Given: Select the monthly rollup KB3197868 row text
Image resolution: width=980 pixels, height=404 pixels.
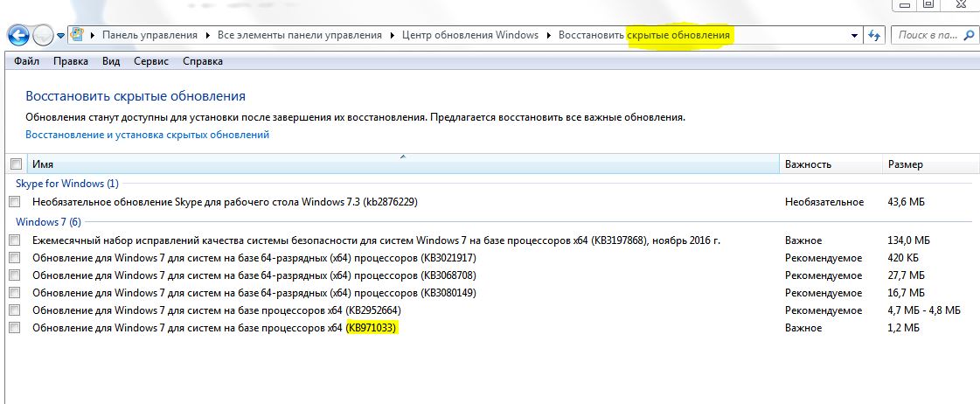Looking at the screenshot, I should (x=376, y=240).
